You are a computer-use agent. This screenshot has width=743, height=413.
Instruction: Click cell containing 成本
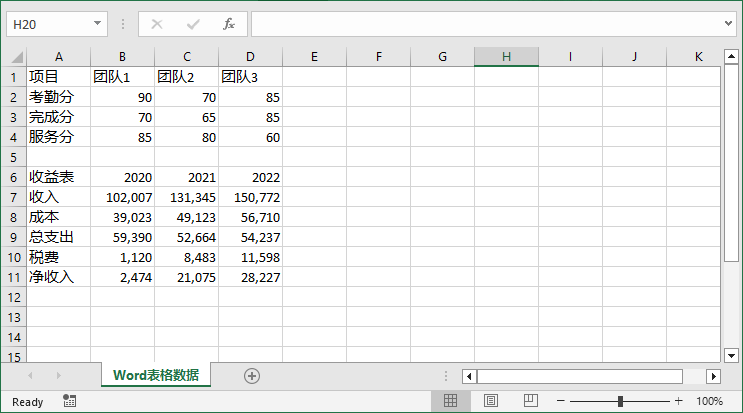(x=58, y=217)
